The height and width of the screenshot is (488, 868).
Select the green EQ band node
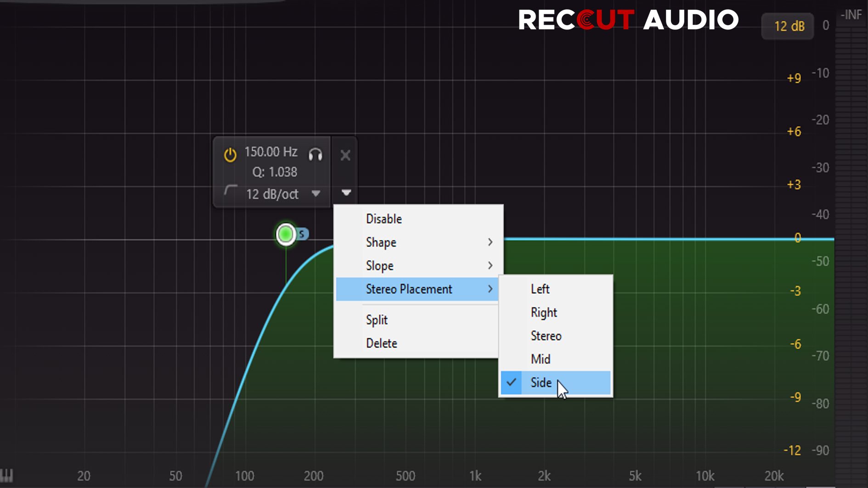(x=286, y=235)
